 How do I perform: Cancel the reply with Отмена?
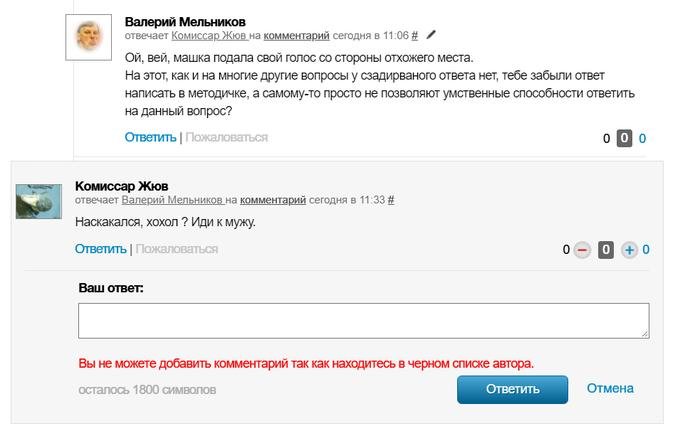pos(610,388)
